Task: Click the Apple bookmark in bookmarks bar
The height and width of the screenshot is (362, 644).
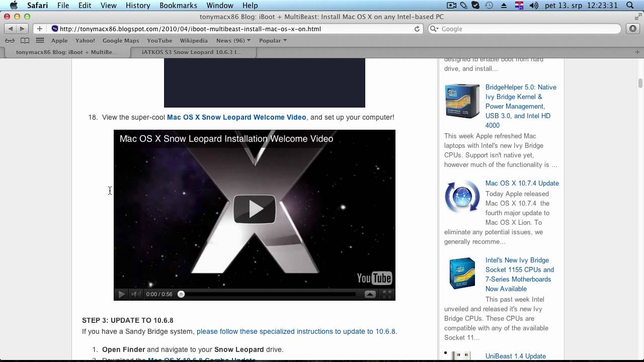Action: 59,40
